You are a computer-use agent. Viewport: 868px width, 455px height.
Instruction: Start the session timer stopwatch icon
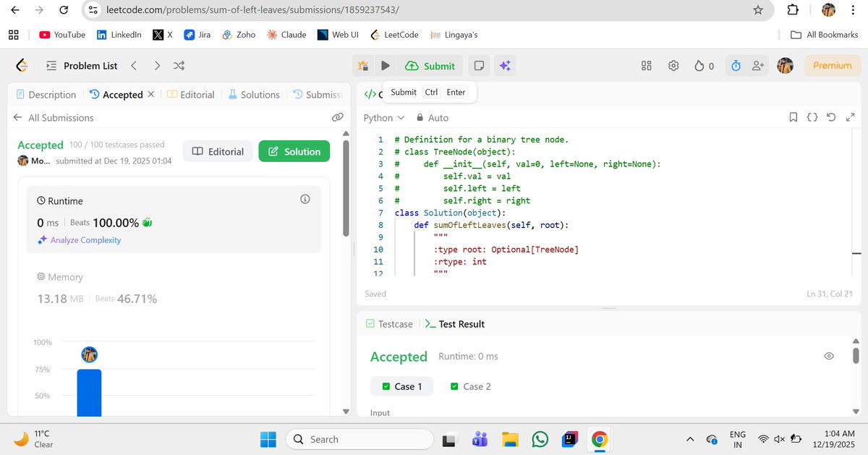[736, 65]
